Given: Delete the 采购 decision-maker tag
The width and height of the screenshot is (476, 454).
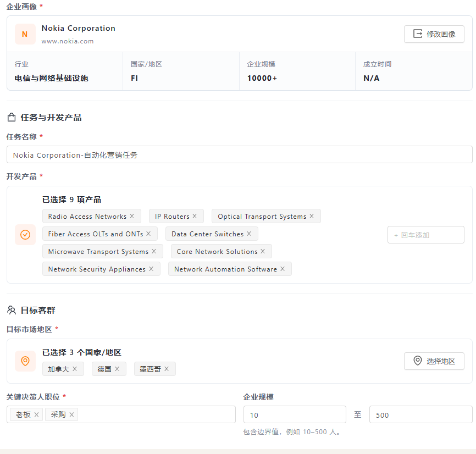Looking at the screenshot, I should point(71,414).
